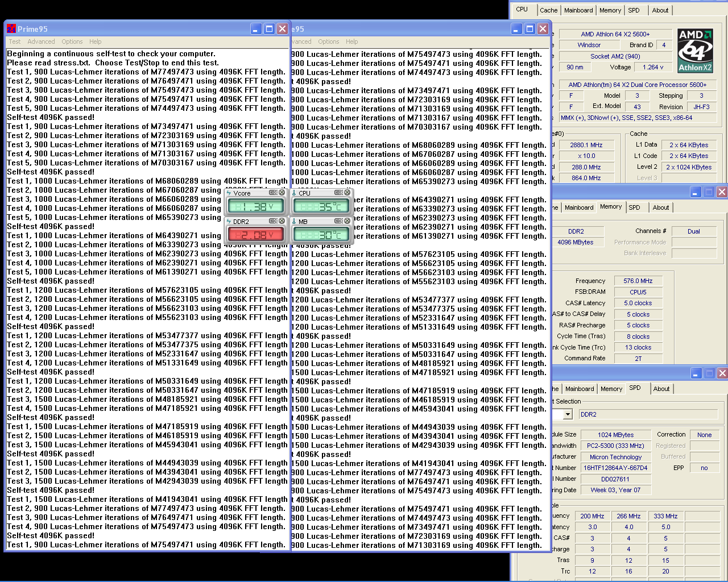Click the red DDR2 2.08 V readout display
This screenshot has width=728, height=582.
(x=256, y=234)
